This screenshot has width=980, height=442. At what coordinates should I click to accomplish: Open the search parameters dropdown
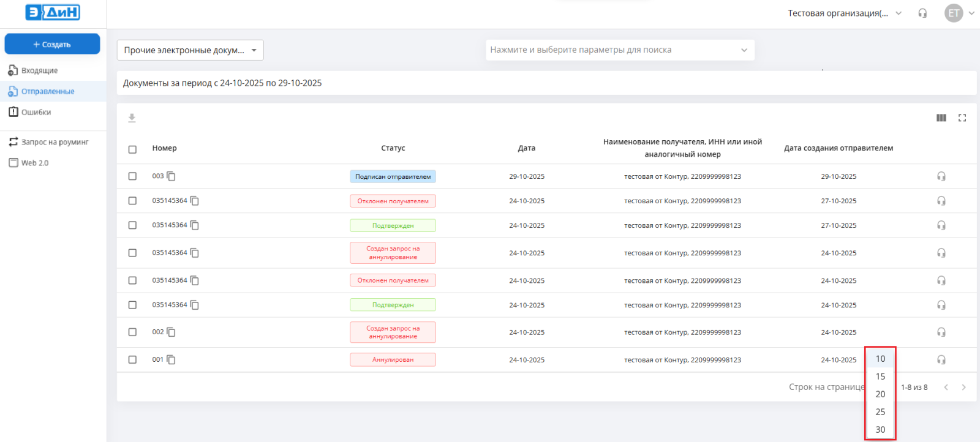(x=620, y=50)
